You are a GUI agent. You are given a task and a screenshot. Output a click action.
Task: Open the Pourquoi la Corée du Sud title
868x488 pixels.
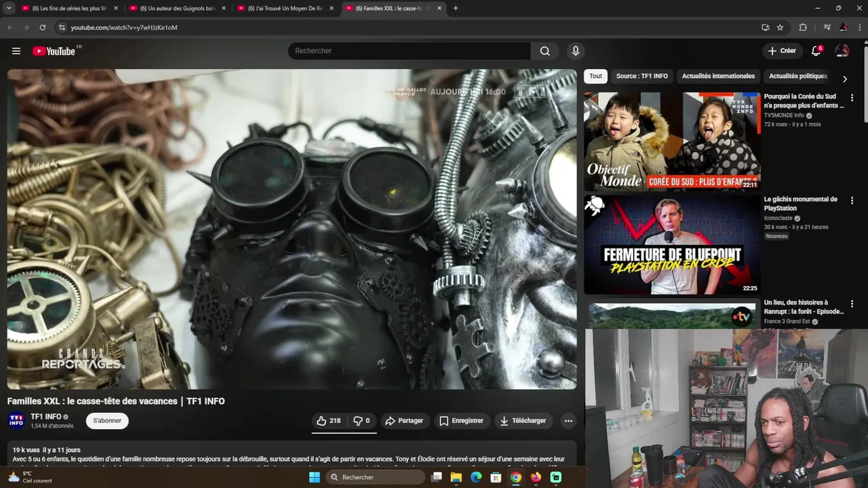coord(804,101)
